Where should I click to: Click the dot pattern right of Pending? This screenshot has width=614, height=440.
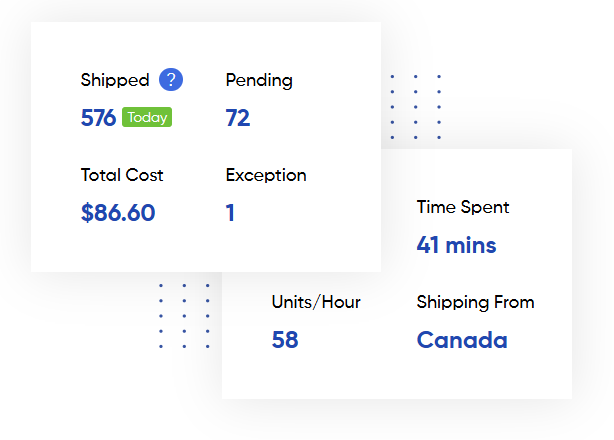point(415,106)
